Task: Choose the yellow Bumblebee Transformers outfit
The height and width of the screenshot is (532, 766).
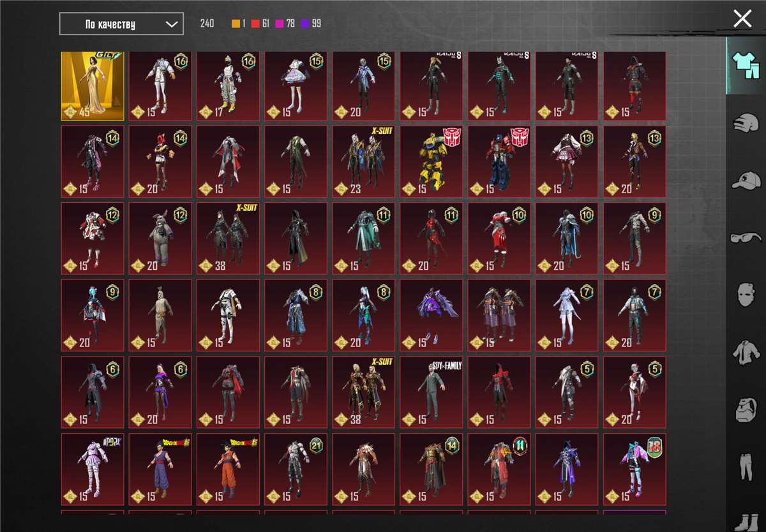Action: point(432,161)
